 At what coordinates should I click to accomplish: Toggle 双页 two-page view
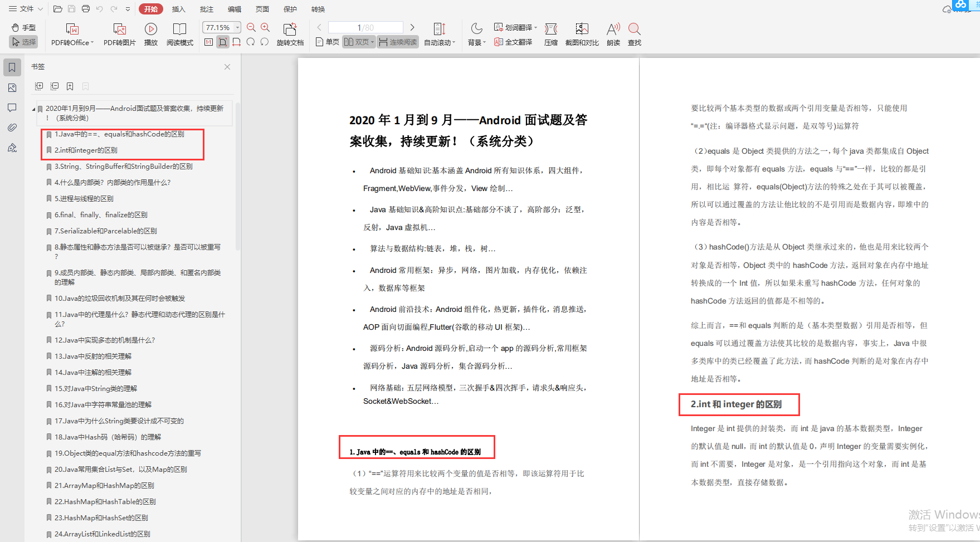(356, 42)
